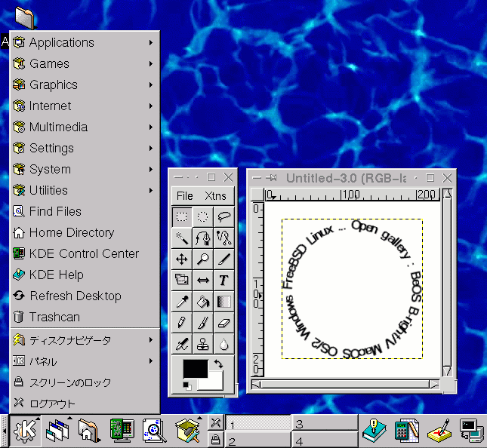Reset to default black and white colors

(187, 385)
